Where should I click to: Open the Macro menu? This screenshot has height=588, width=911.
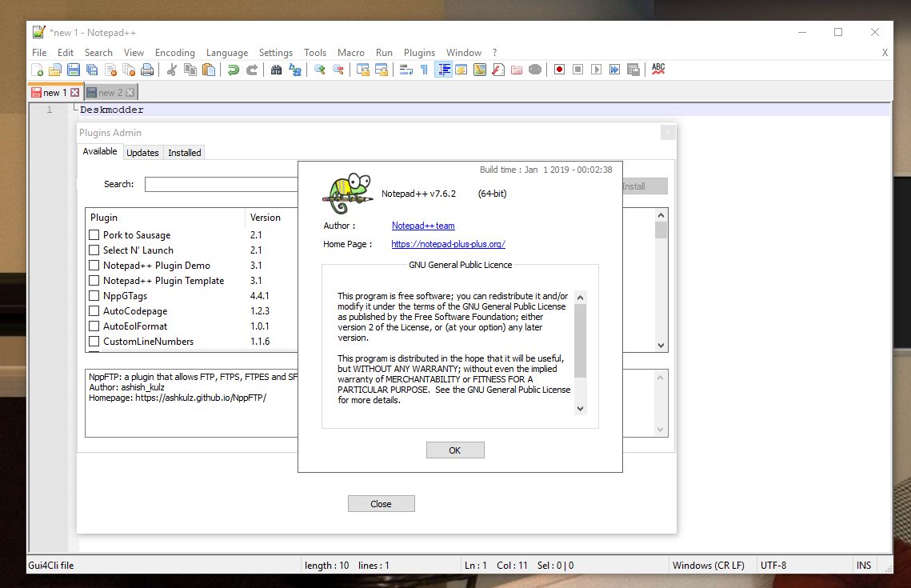pyautogui.click(x=351, y=52)
